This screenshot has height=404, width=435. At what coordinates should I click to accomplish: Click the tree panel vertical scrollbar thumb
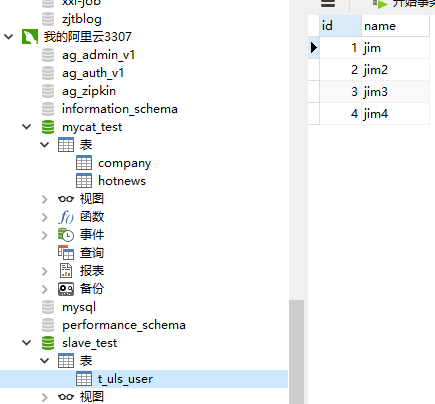pos(296,352)
